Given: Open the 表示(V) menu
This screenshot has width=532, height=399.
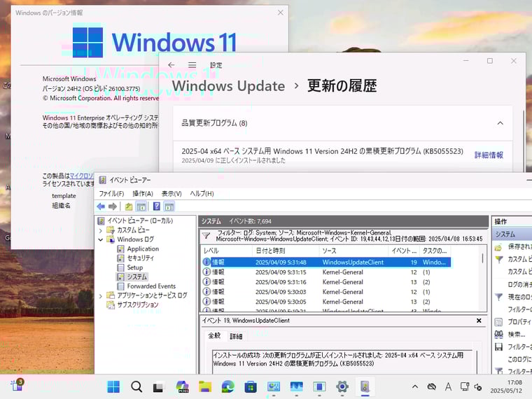Looking at the screenshot, I should click(x=171, y=193).
